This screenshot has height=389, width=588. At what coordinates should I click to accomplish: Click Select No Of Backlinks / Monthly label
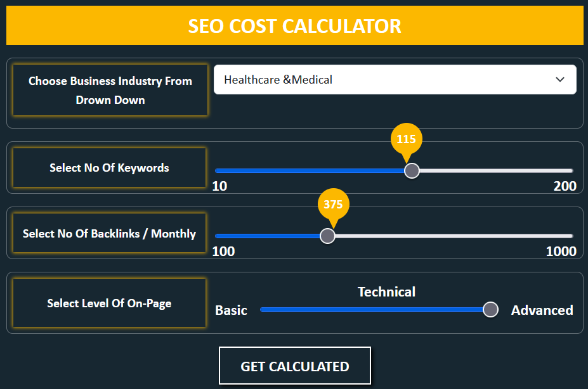click(109, 233)
